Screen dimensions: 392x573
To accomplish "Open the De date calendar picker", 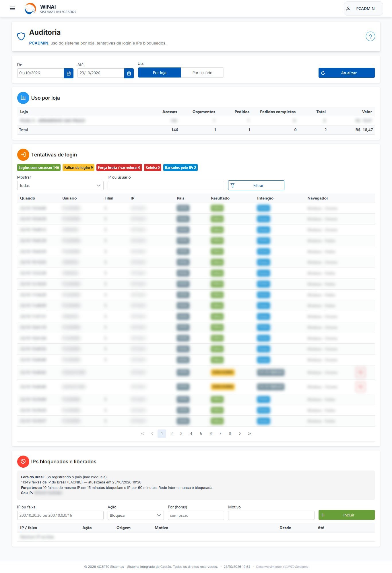I will click(x=69, y=73).
